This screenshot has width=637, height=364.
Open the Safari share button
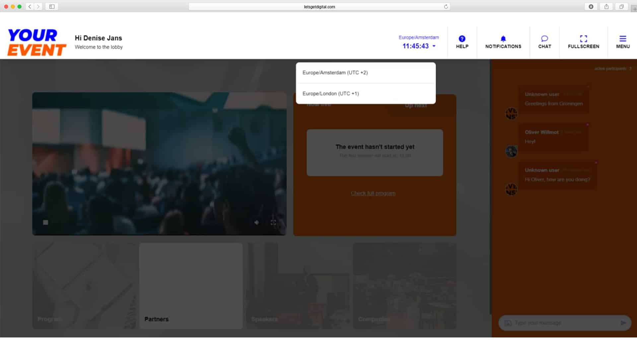coord(606,7)
